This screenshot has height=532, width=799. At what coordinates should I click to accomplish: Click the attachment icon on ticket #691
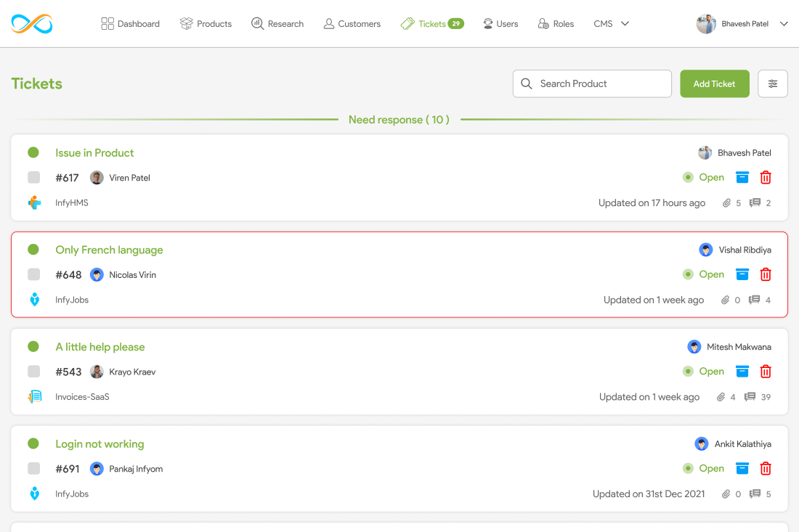click(726, 494)
